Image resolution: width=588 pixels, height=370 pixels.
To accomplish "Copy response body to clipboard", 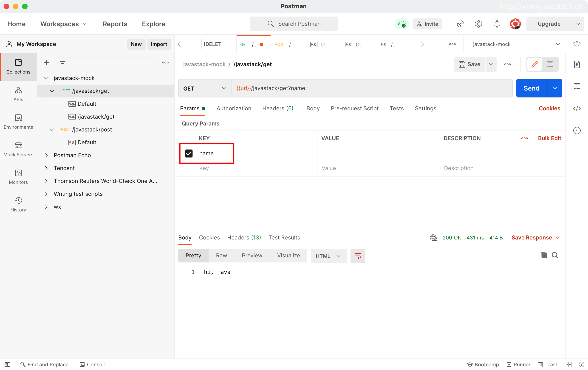I will [x=544, y=255].
